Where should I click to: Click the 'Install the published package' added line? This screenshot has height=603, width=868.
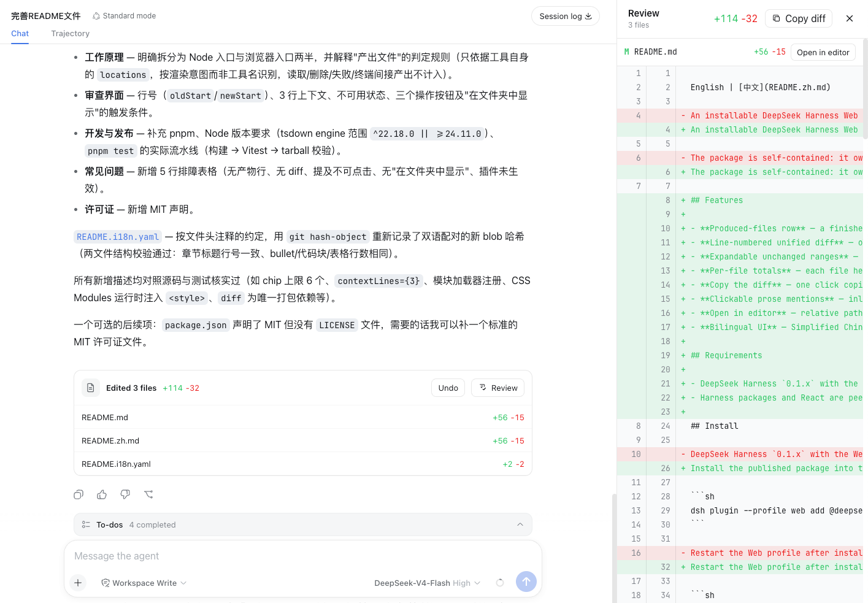(740, 469)
